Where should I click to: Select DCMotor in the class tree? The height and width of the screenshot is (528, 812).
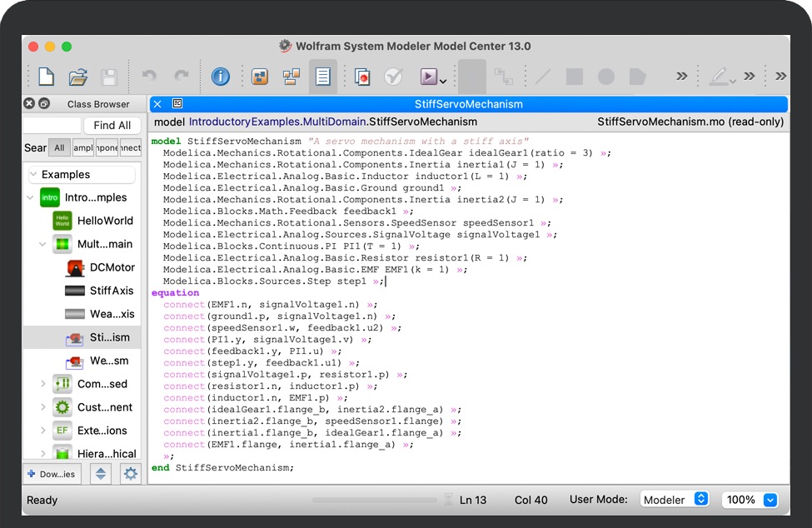click(112, 267)
